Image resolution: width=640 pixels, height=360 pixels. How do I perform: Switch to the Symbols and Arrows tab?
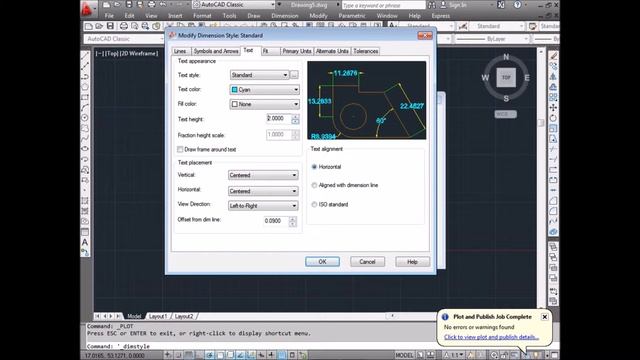coord(216,51)
